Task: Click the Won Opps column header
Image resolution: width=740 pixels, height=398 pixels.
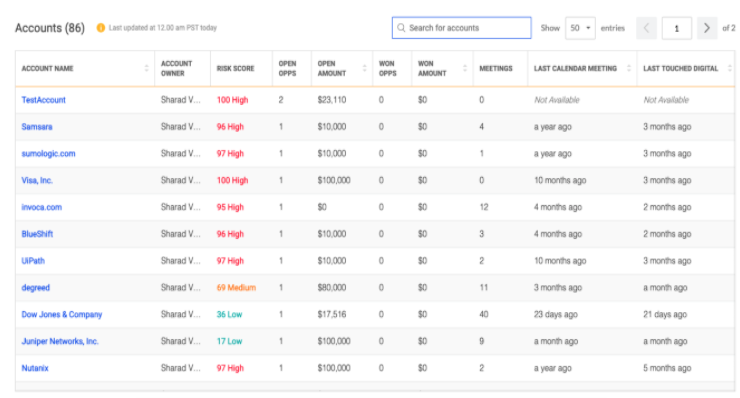Action: pyautogui.click(x=387, y=68)
